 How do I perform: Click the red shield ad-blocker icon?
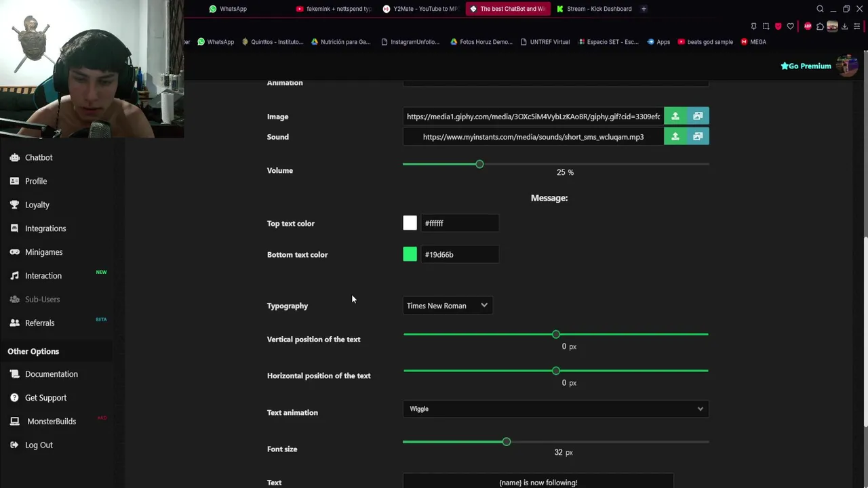click(778, 26)
